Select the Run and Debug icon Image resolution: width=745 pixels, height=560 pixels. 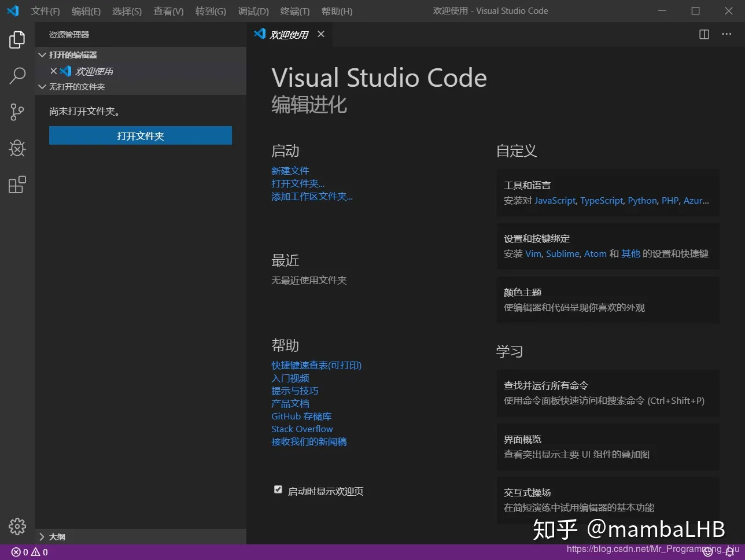point(17,148)
